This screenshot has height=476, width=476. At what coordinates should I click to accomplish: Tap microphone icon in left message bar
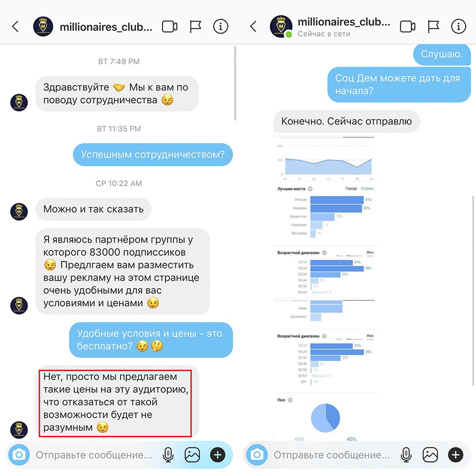[168, 455]
